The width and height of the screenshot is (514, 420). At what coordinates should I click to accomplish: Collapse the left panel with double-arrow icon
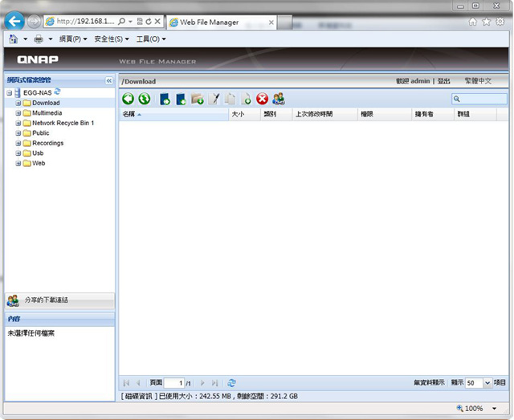coord(109,80)
